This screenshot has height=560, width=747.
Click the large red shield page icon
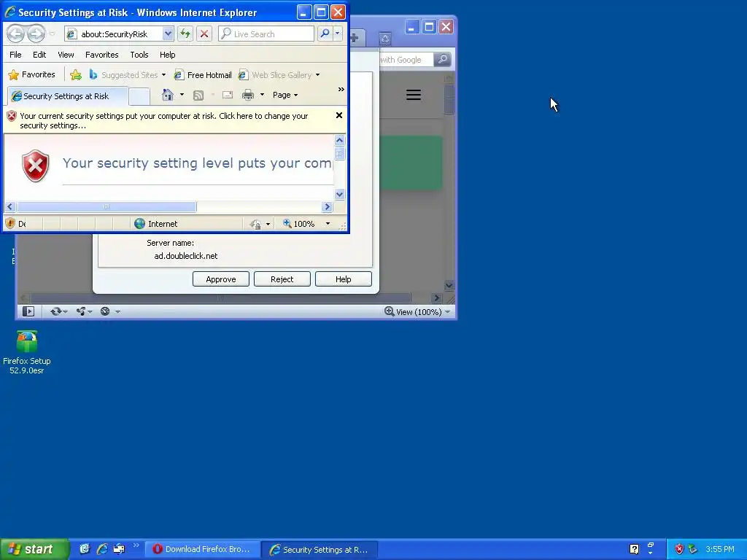pos(35,166)
